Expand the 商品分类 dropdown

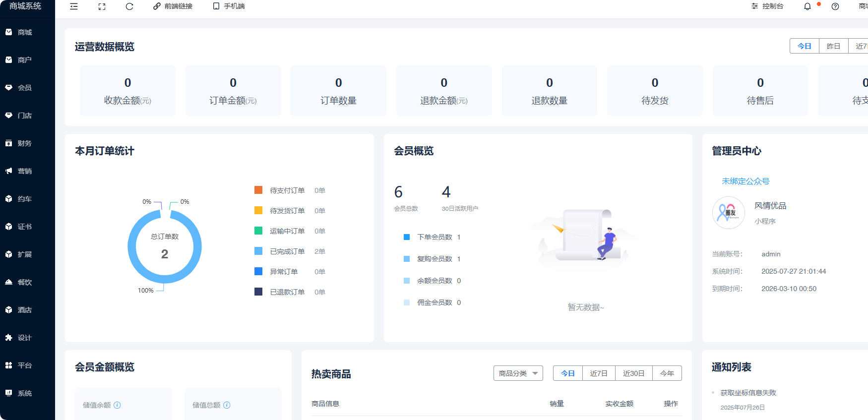coord(518,373)
